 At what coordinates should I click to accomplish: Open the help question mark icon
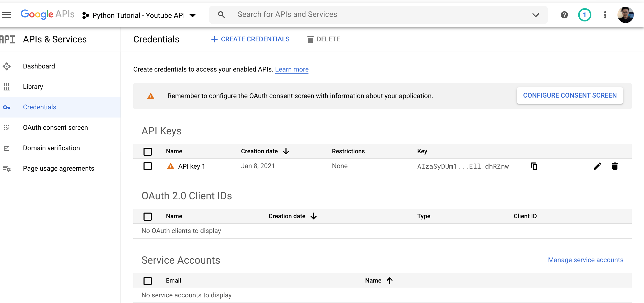point(564,15)
